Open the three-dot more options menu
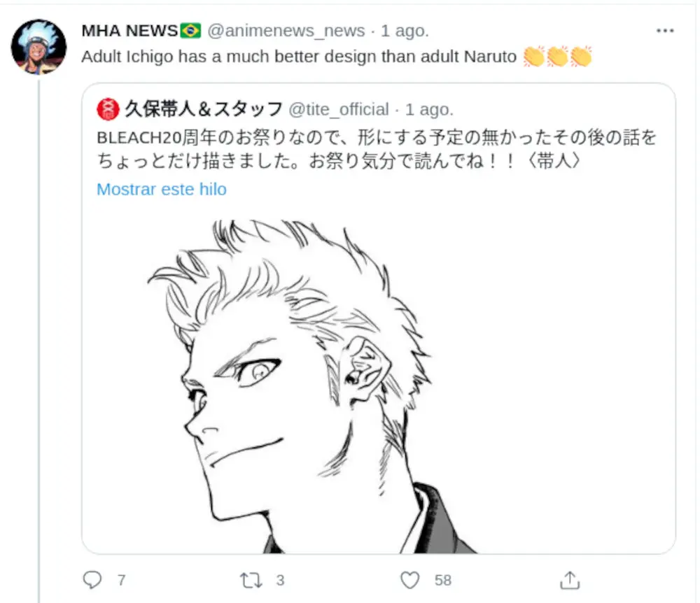The image size is (700, 603). tap(665, 31)
